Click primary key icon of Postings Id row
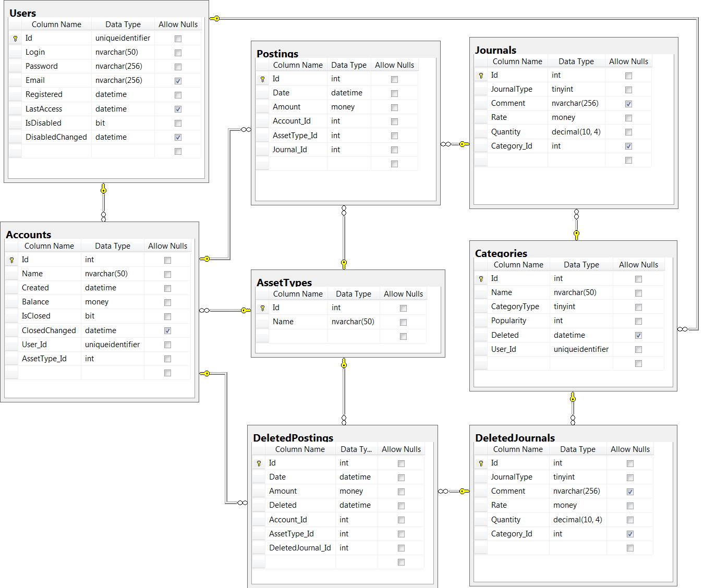The image size is (704, 588). 262,79
